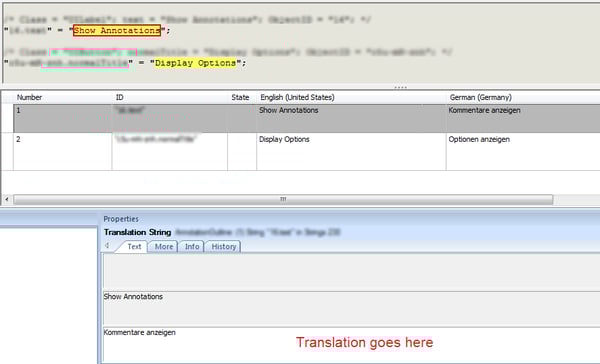Select the Text tab

click(x=134, y=246)
